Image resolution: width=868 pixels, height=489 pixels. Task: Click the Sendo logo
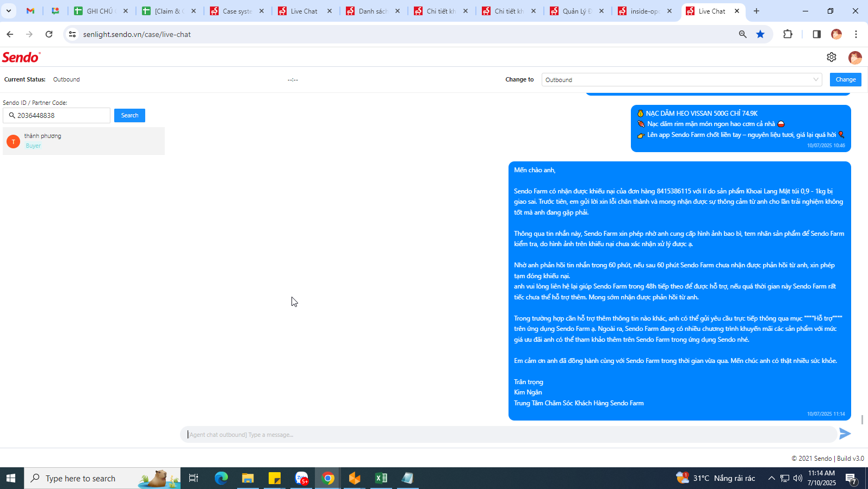pyautogui.click(x=21, y=57)
